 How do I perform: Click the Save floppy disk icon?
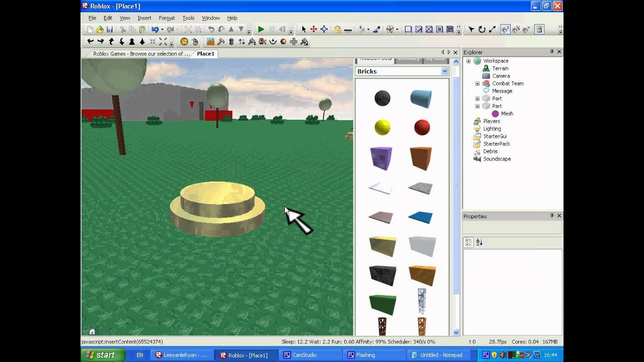[110, 30]
